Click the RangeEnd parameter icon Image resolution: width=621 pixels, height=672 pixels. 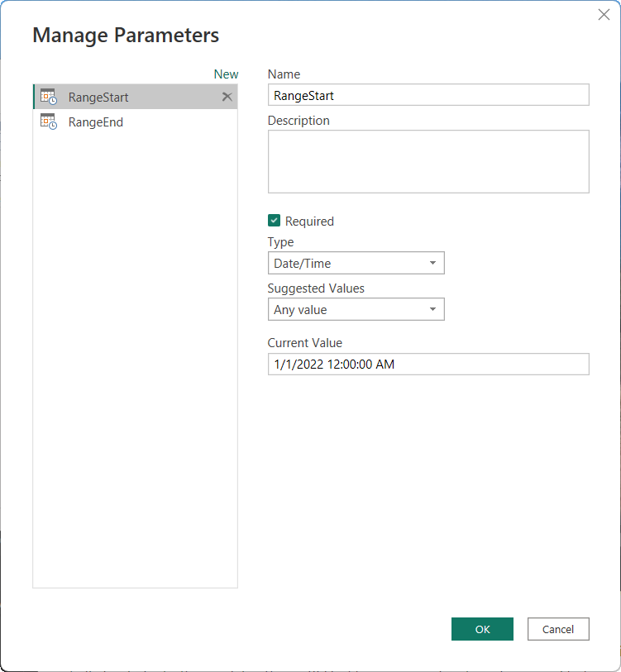click(x=47, y=122)
